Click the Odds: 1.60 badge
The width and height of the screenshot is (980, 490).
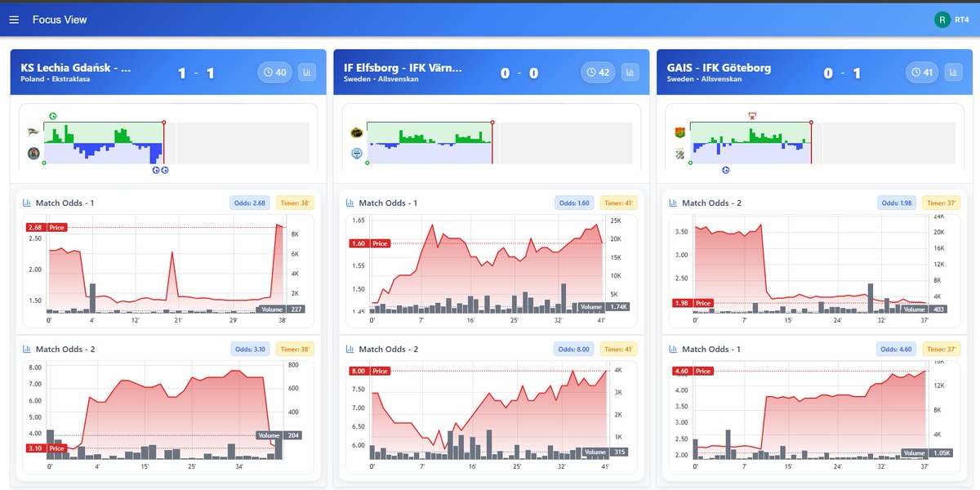[x=573, y=203]
